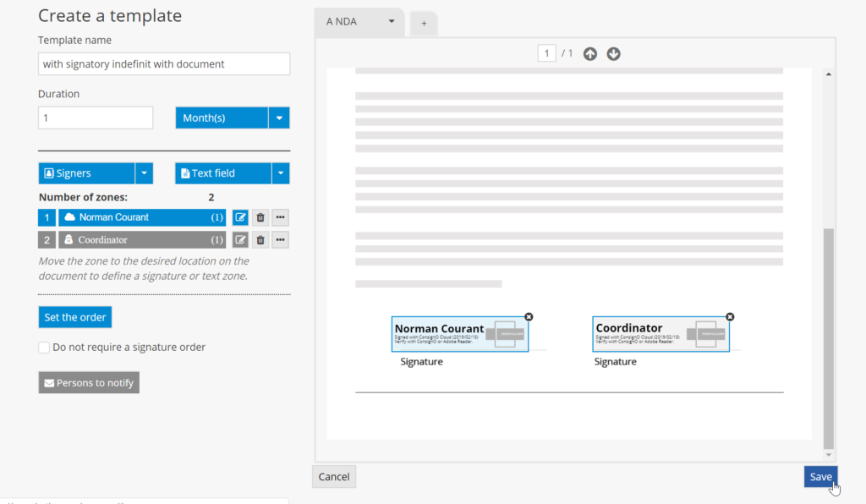Delete the Coordinator signer row
866x504 pixels.
pos(260,240)
